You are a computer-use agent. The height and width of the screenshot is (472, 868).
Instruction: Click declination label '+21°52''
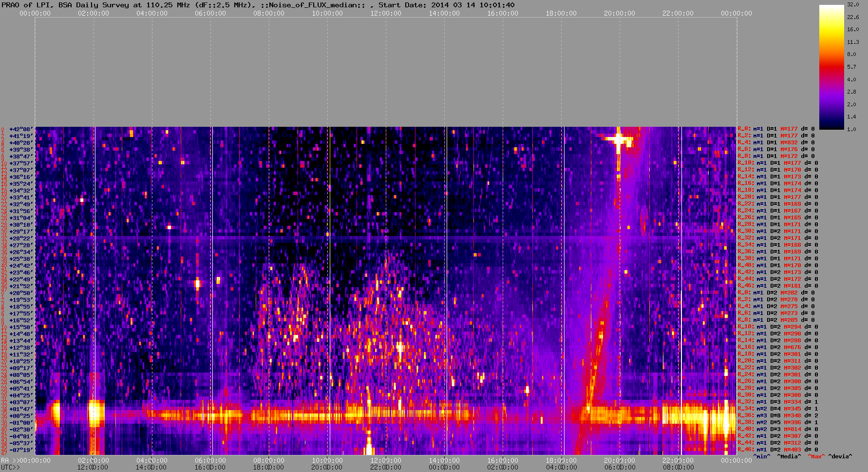coord(21,286)
